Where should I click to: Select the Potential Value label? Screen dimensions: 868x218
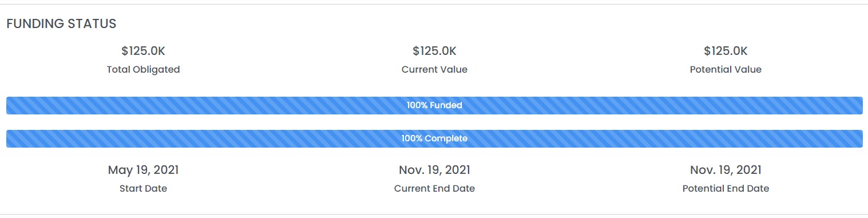pos(726,69)
